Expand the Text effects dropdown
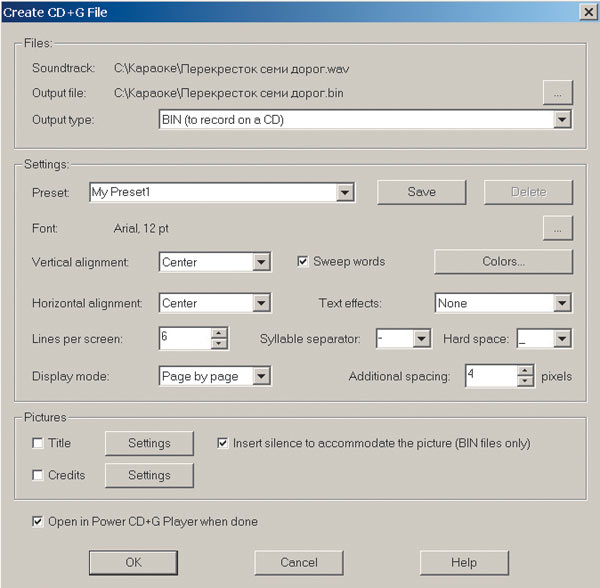This screenshot has height=588, width=600. 562,303
